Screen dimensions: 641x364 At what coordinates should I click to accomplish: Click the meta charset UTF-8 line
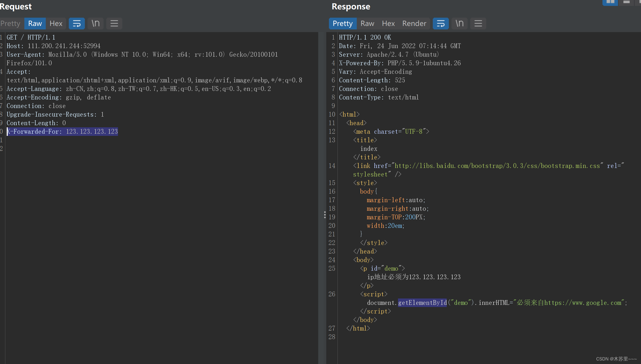point(391,132)
